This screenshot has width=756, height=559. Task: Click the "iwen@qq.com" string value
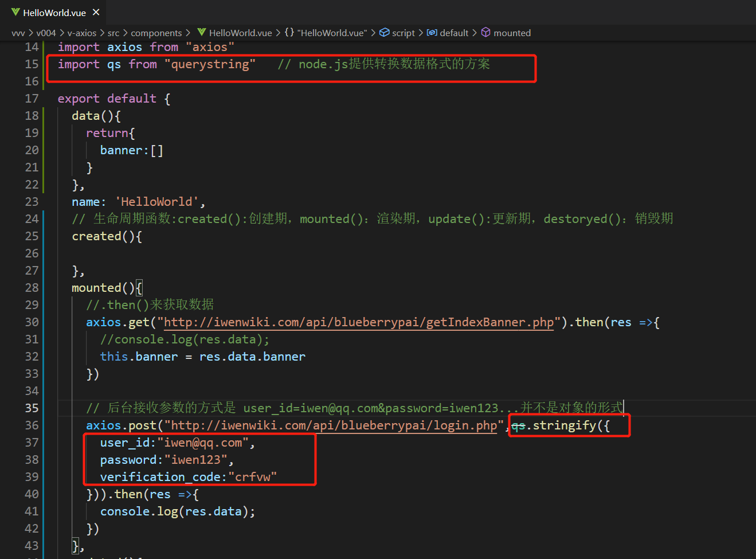(x=203, y=443)
